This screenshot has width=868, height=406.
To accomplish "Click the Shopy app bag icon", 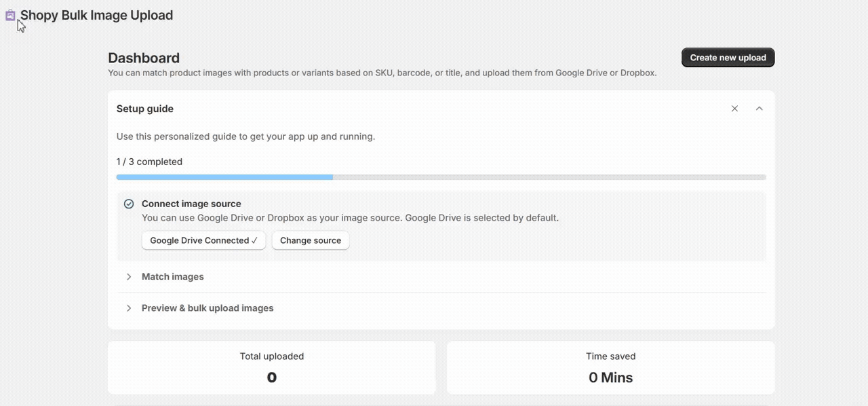I will (10, 15).
